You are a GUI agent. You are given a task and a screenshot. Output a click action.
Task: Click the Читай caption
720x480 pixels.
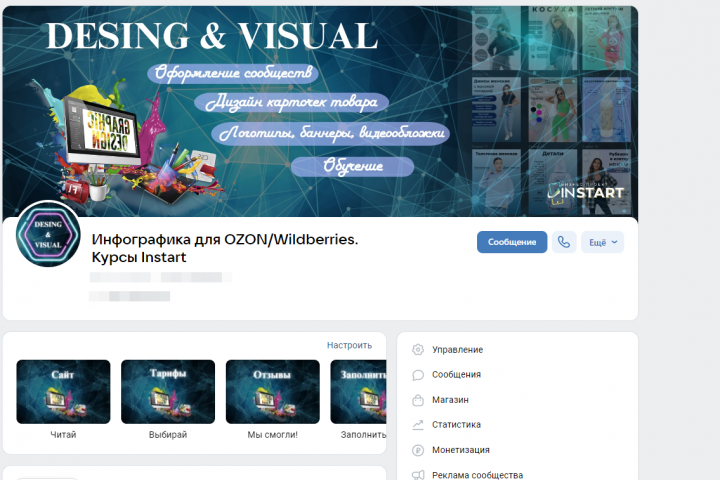click(63, 435)
